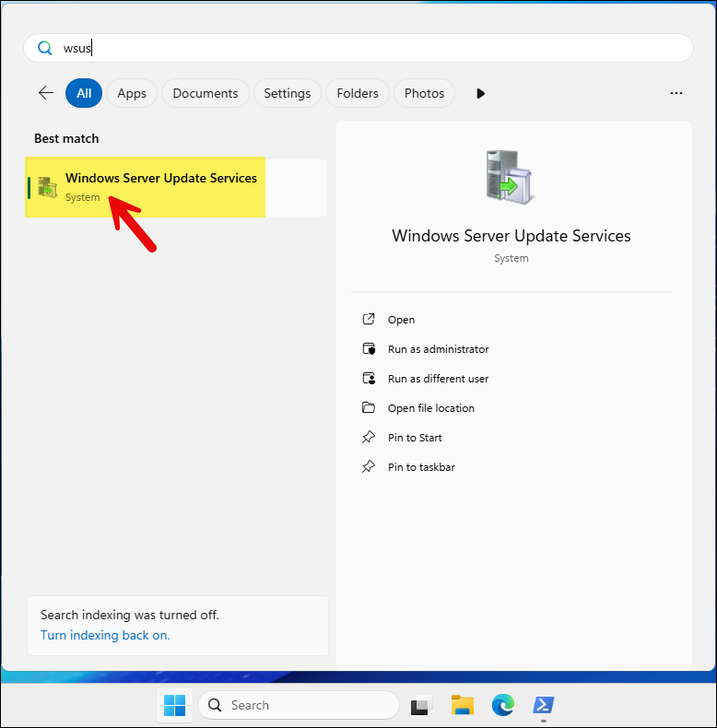Click the search field containing wsus
Viewport: 717px width, 728px height.
[x=369, y=48]
